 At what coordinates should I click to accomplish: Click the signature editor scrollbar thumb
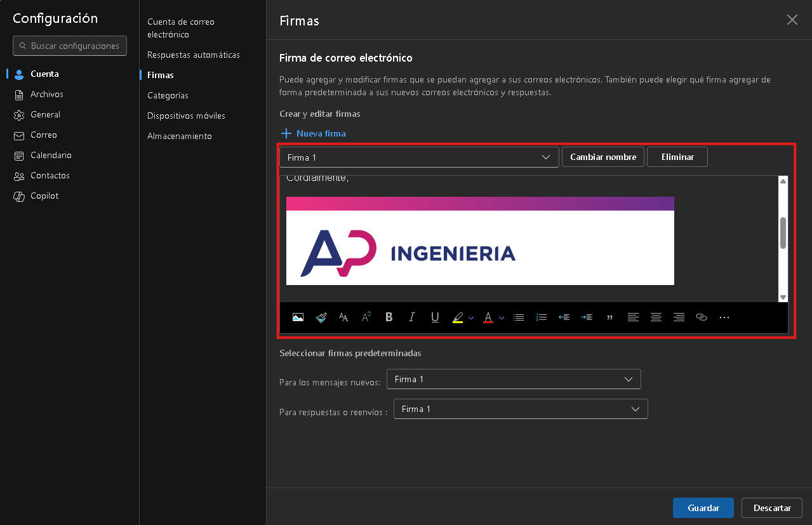click(783, 233)
